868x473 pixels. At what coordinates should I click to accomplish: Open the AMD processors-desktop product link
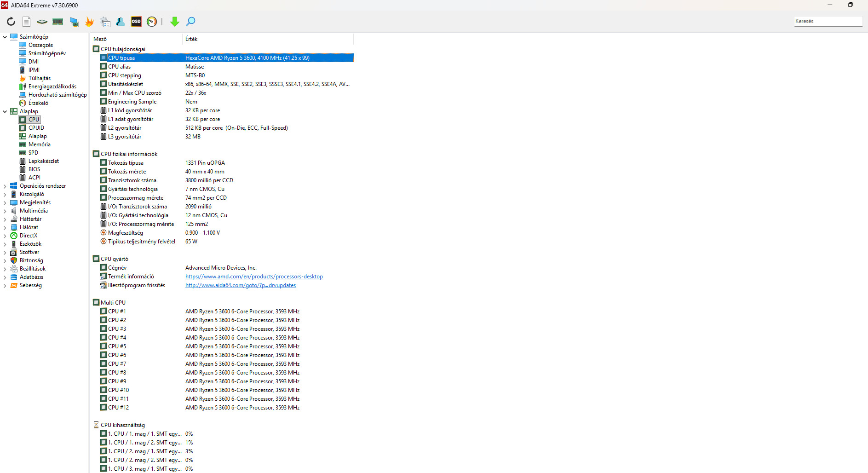[x=254, y=277]
